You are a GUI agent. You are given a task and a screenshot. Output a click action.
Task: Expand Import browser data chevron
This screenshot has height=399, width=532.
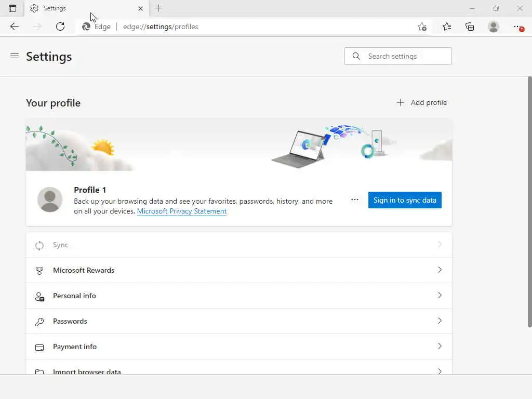coord(440,371)
